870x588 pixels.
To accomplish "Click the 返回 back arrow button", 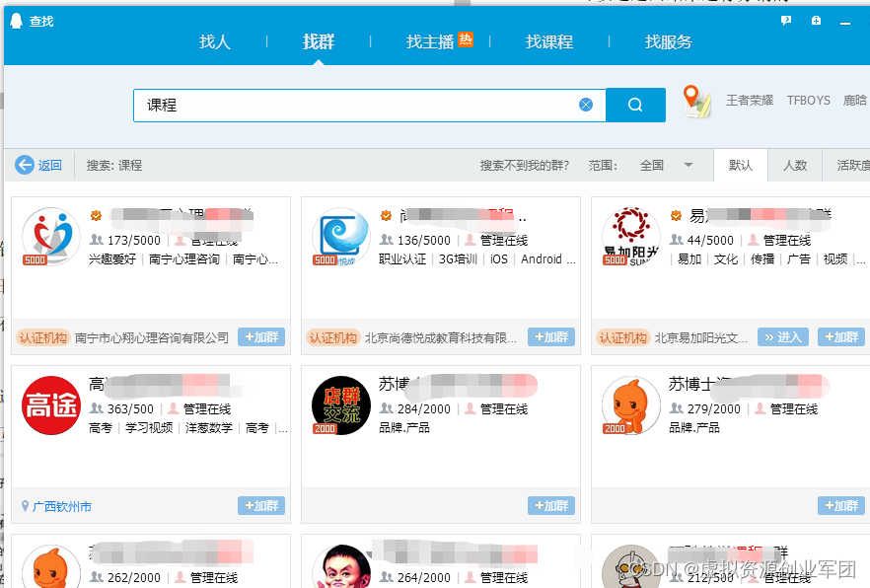I will pyautogui.click(x=38, y=165).
